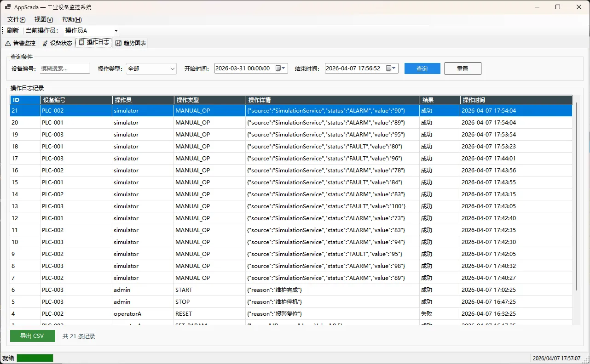Open the 当前操作员 operator dropdown
Screen dimensions: 590x364
116,31
